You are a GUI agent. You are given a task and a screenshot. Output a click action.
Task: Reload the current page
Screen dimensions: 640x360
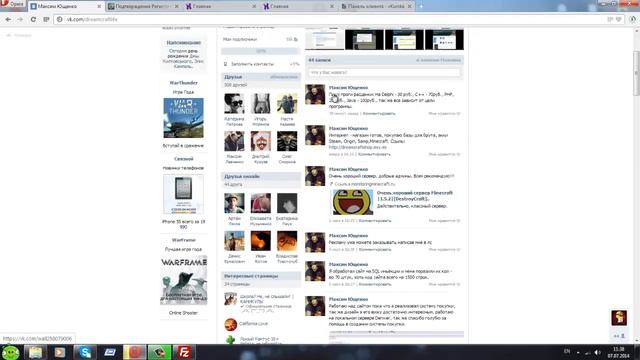tap(33, 19)
